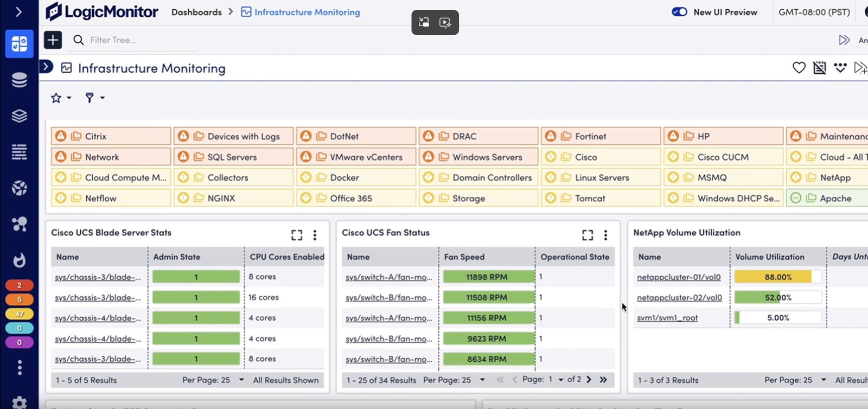Image resolution: width=868 pixels, height=409 pixels.
Task: Click the Cisco CUCM status icon
Action: (673, 157)
